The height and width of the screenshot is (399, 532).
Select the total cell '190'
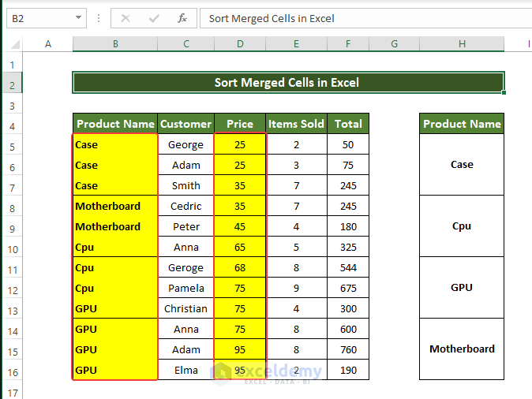click(x=348, y=370)
